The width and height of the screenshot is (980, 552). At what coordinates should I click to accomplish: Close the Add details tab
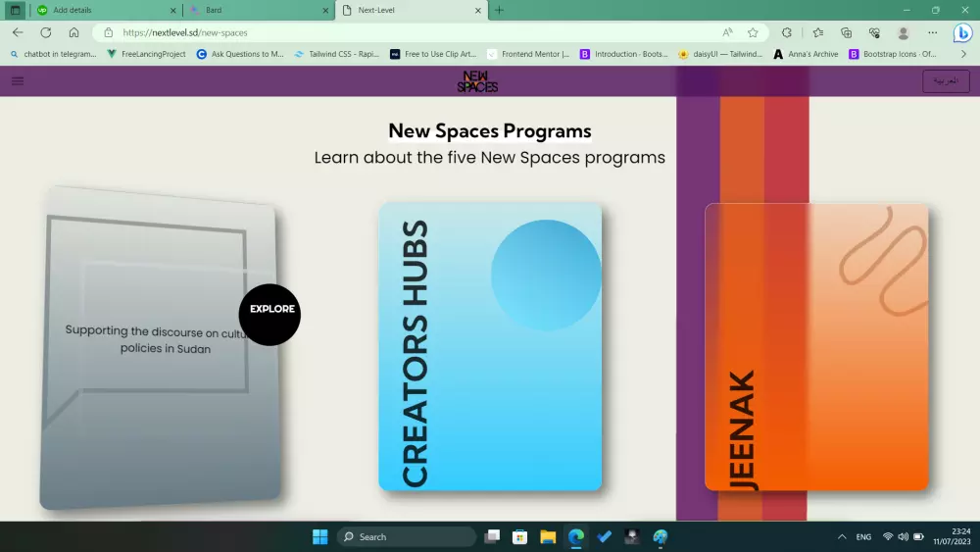tap(173, 10)
